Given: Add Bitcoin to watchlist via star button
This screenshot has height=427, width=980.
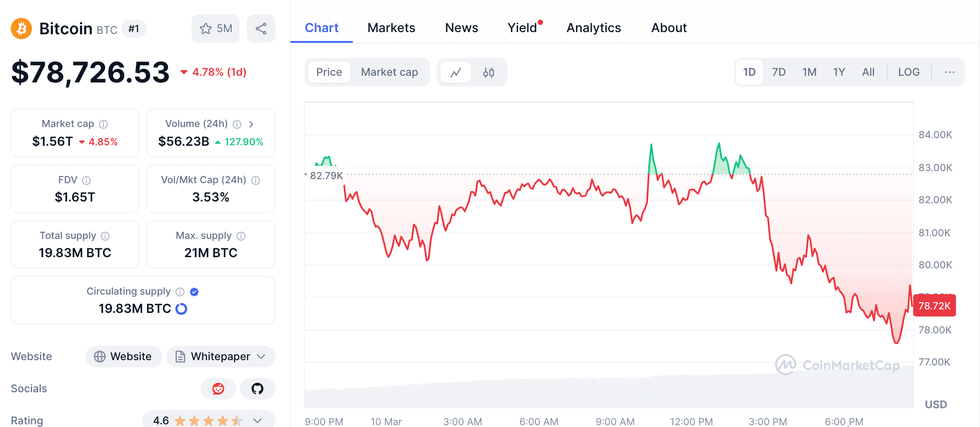Looking at the screenshot, I should 216,29.
